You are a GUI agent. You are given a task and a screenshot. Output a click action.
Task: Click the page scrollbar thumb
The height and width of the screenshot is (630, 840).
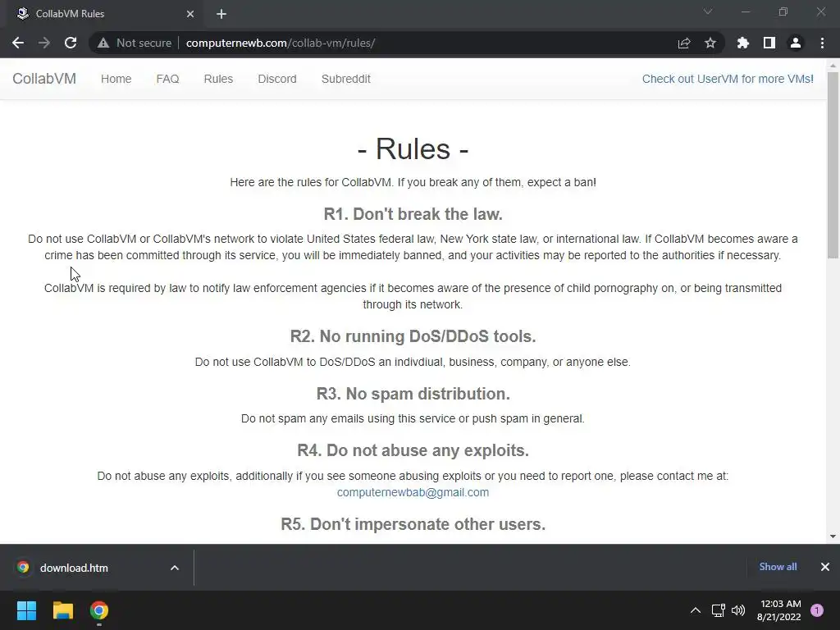point(833,166)
